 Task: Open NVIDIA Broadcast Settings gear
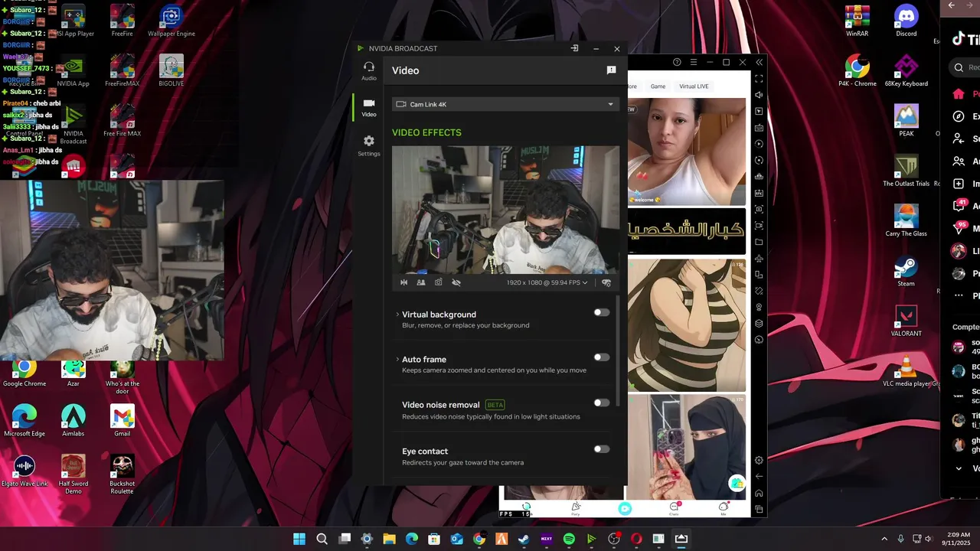pyautogui.click(x=369, y=145)
